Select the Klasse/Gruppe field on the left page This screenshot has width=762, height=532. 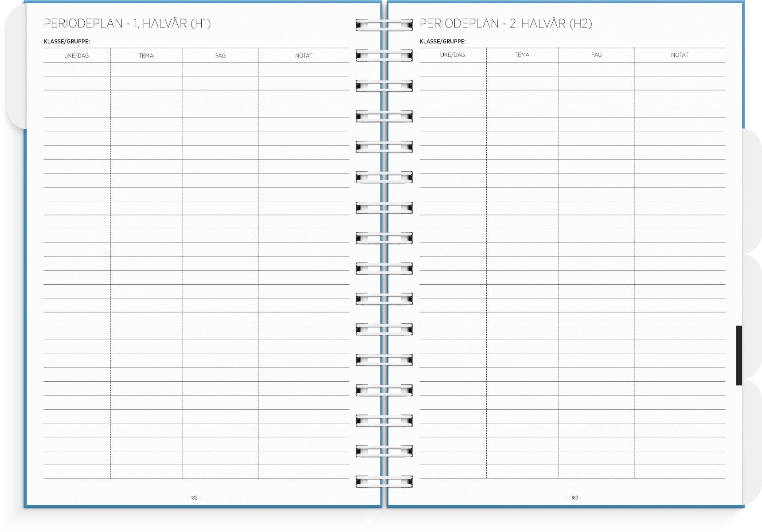[67, 41]
